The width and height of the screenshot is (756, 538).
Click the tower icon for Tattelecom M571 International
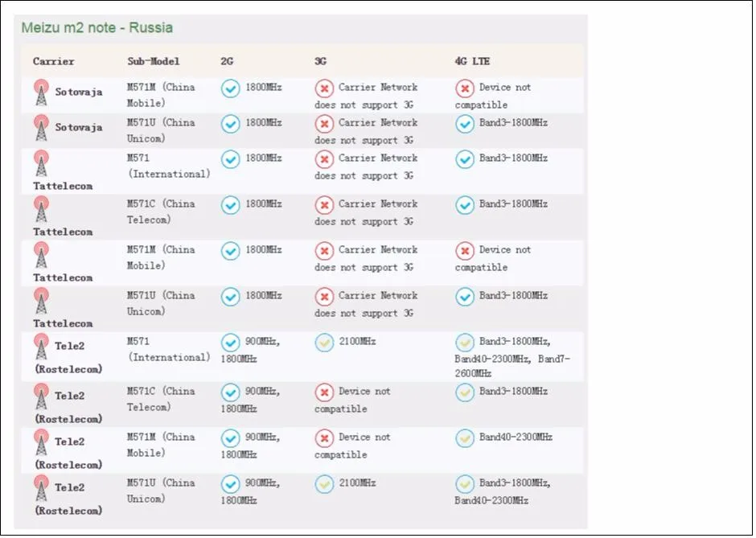(42, 163)
